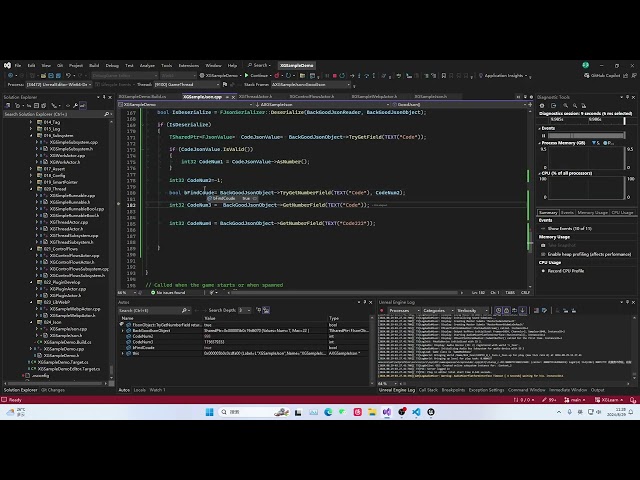Screen dimensions: 640x480
Task: Open the Categories filter dropdown
Action: point(437,311)
